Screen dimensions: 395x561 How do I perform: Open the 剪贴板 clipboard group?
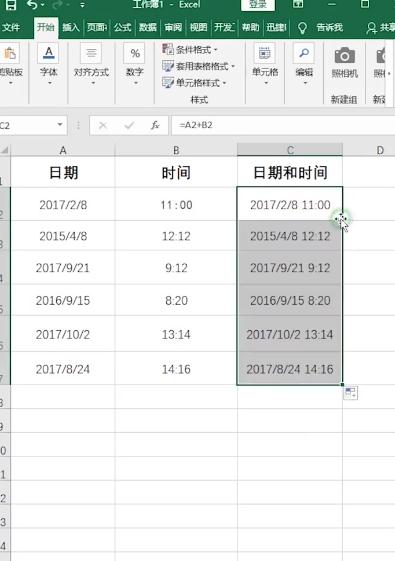[11, 64]
